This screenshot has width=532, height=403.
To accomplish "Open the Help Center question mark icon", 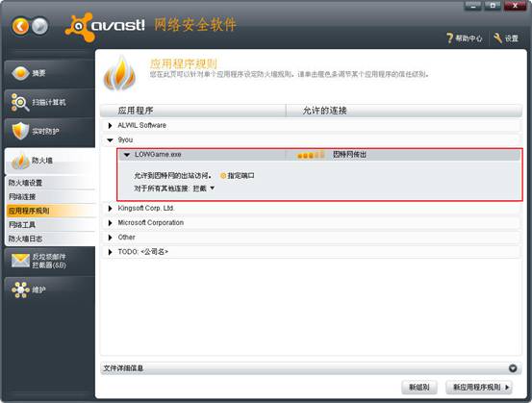I will [x=450, y=38].
